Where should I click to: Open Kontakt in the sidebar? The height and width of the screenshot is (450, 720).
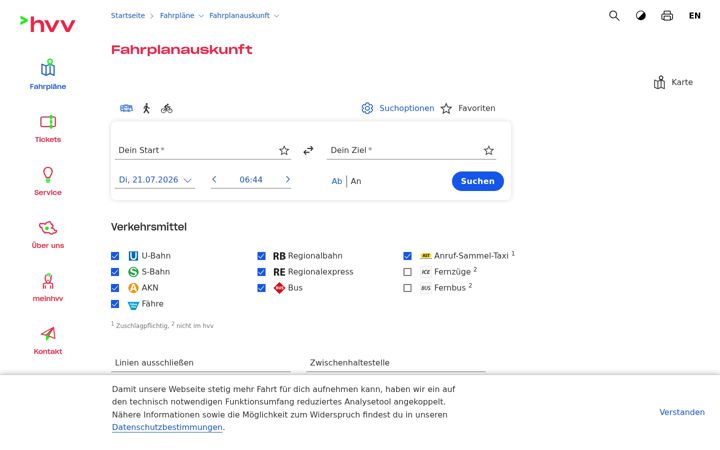click(48, 340)
